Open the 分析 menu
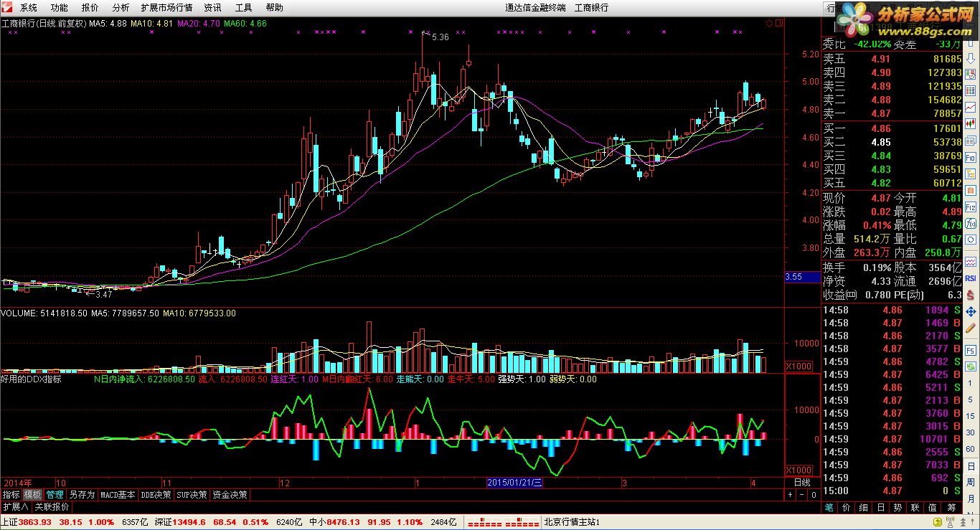Viewport: 980px width, 530px height. tap(121, 7)
